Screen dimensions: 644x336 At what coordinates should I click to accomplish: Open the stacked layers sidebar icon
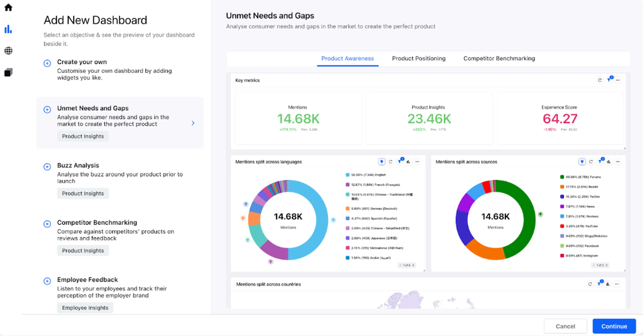(8, 72)
